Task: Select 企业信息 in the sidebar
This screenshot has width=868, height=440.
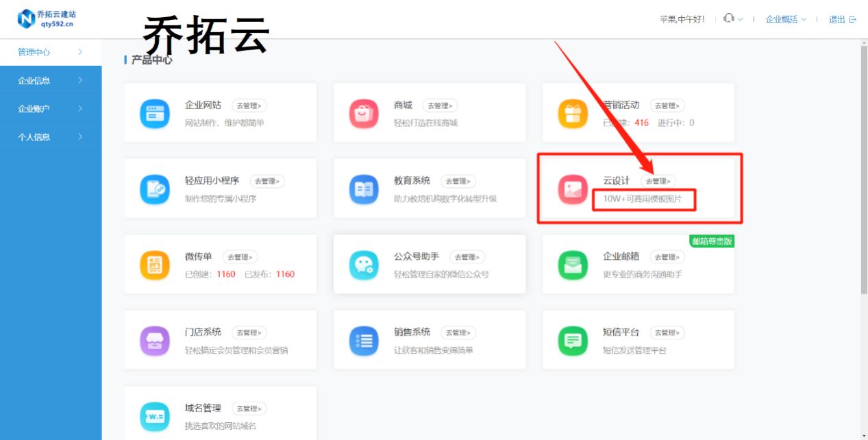Action: pyautogui.click(x=51, y=80)
